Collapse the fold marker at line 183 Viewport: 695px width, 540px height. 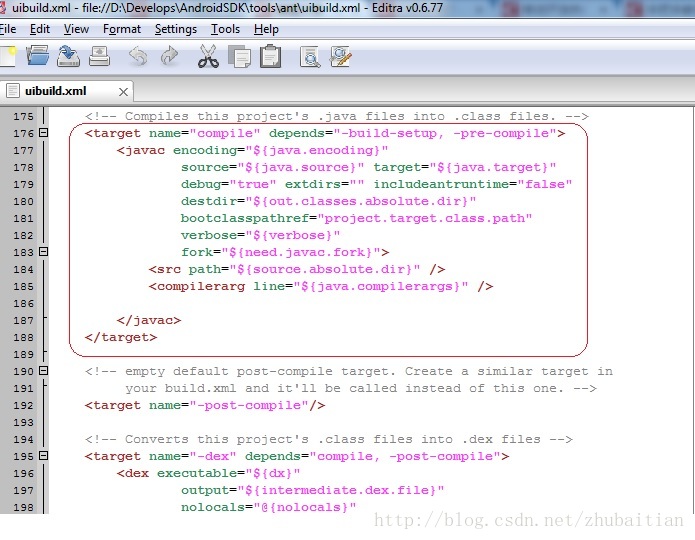[43, 252]
